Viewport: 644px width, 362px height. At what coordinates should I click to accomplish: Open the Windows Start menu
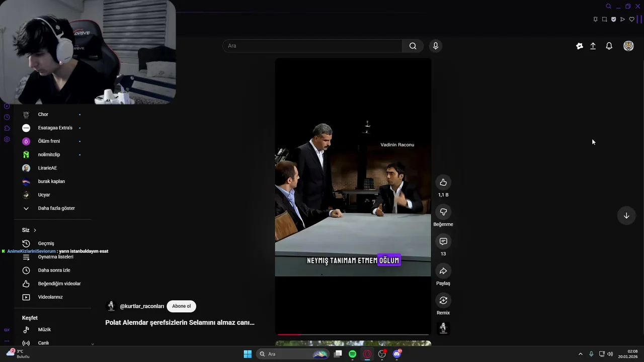coord(248,354)
